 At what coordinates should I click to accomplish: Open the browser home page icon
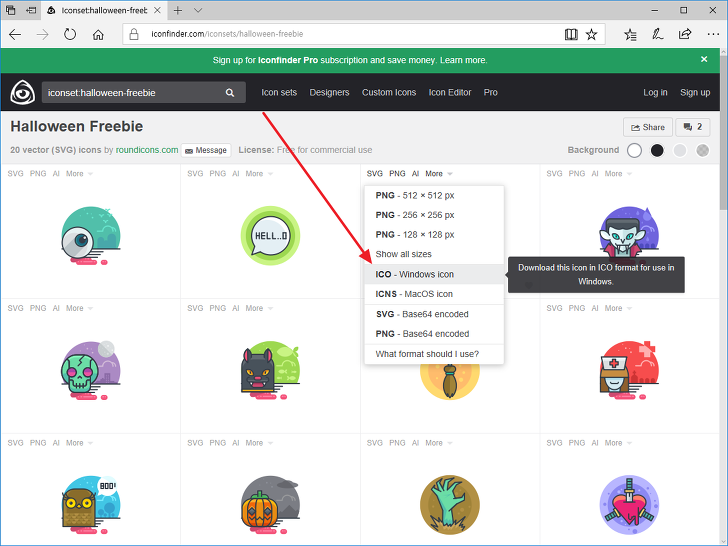(x=98, y=34)
